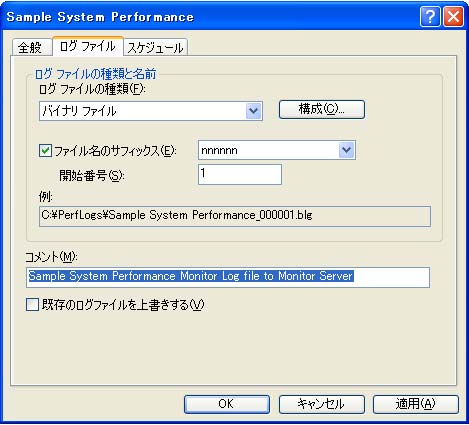Viewport: 469px width, 425px height.
Task: Click the 既存のログファイルを上書きする label text
Action: (123, 305)
